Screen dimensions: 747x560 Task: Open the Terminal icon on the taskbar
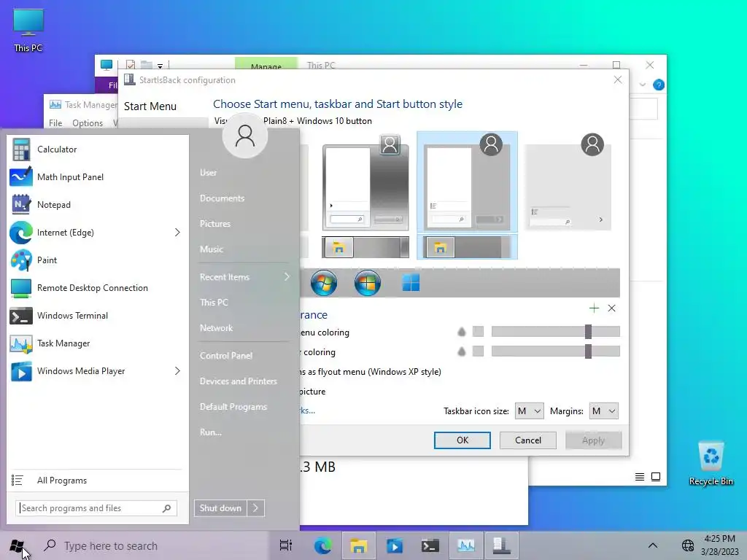point(430,545)
